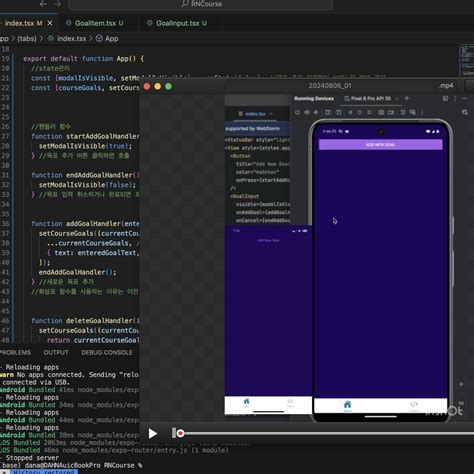Open the Running Devices panel options menu
The width and height of the screenshot is (474, 474).
[x=455, y=99]
